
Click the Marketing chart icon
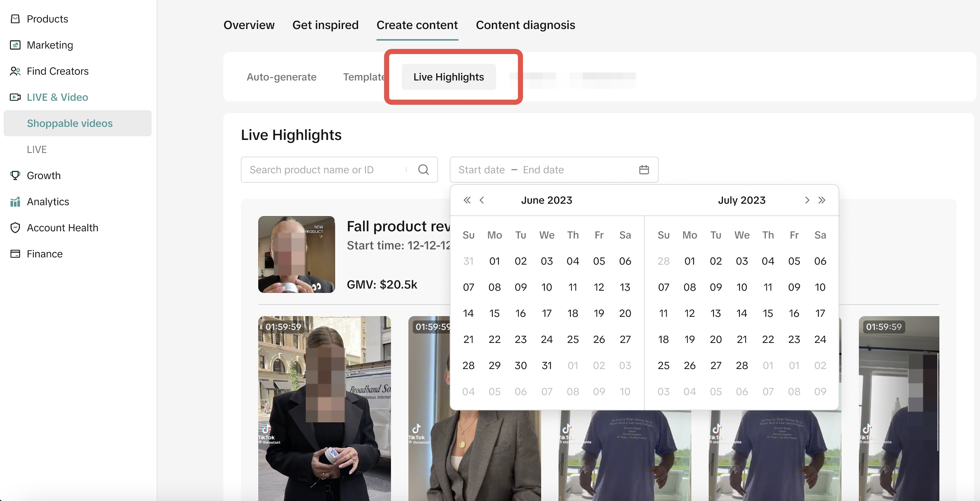point(15,45)
